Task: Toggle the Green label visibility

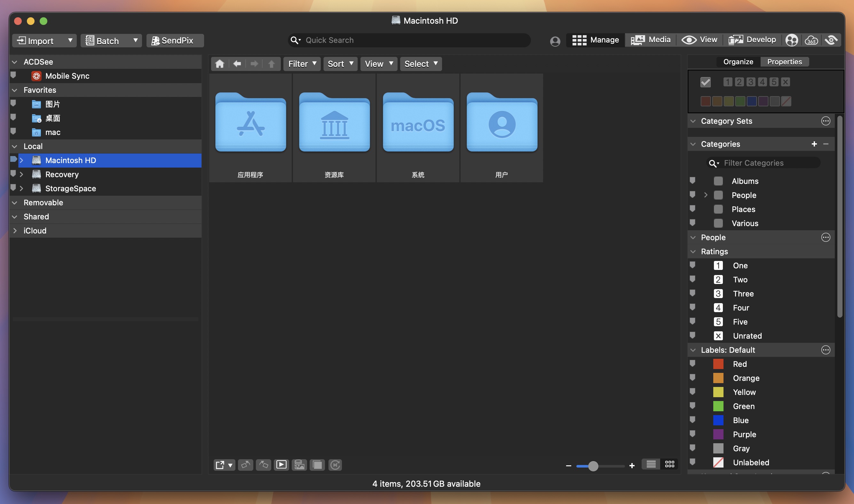Action: (693, 406)
